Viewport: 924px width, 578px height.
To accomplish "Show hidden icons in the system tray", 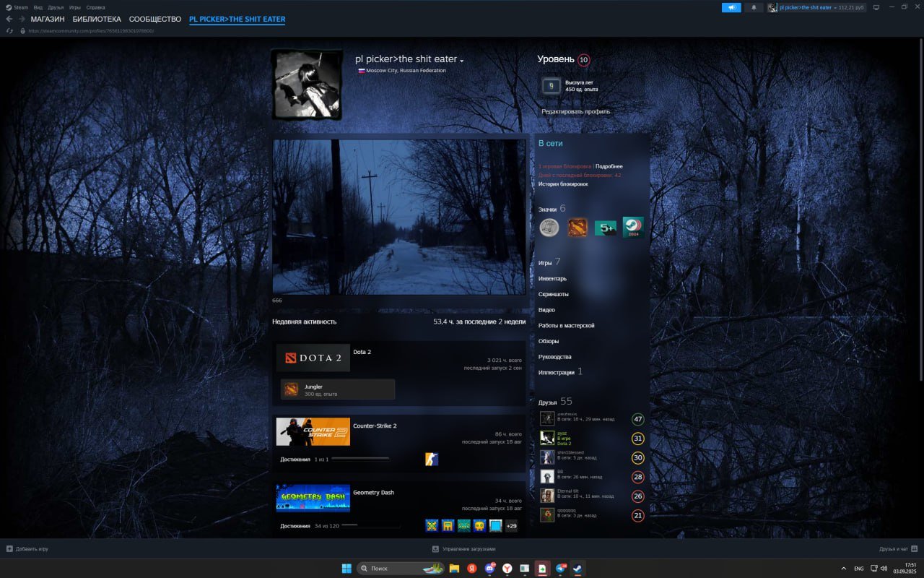I will click(x=844, y=568).
